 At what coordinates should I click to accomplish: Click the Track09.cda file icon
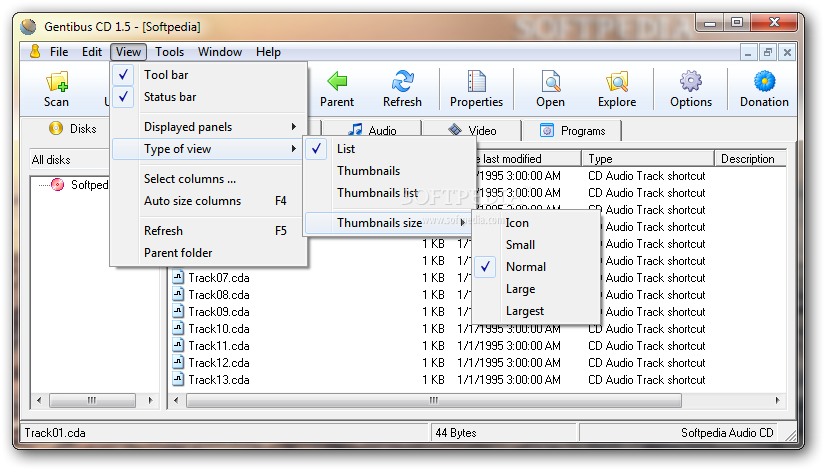(x=178, y=311)
